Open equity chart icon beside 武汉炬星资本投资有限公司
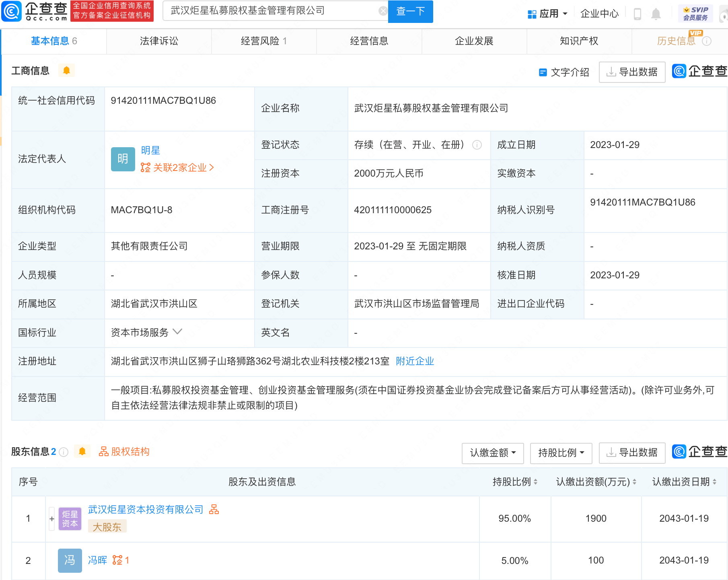Screen dimensions: 728x580 pyautogui.click(x=214, y=510)
